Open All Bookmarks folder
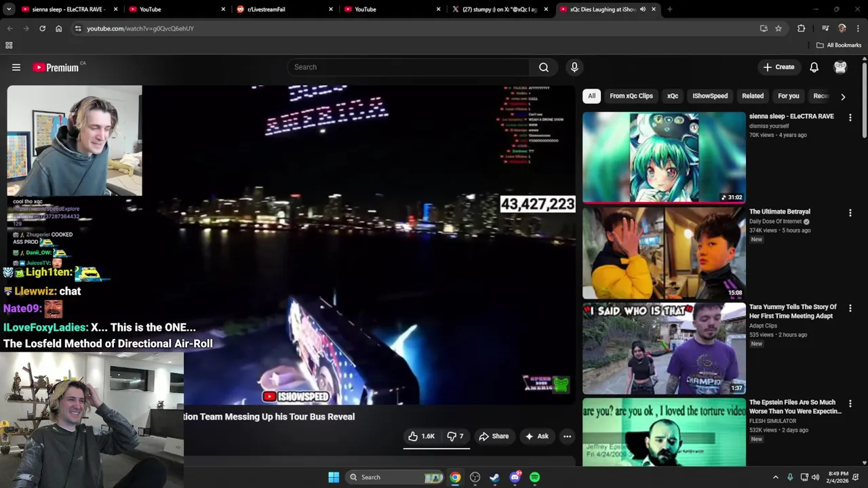868x488 pixels. (838, 45)
